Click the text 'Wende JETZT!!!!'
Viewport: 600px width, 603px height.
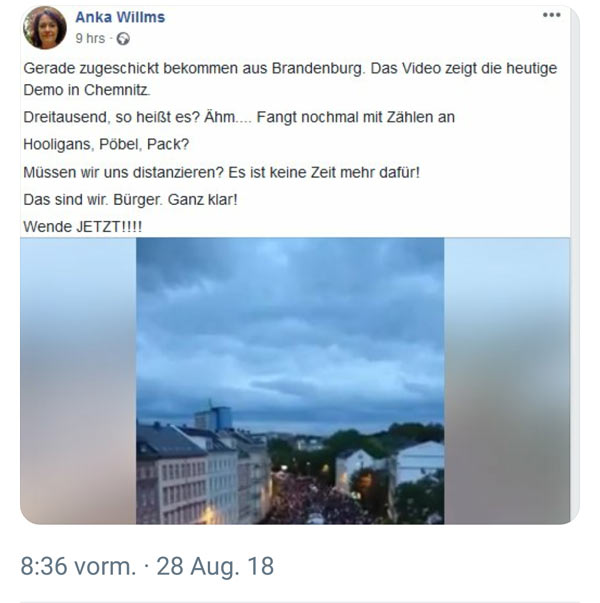(x=83, y=227)
